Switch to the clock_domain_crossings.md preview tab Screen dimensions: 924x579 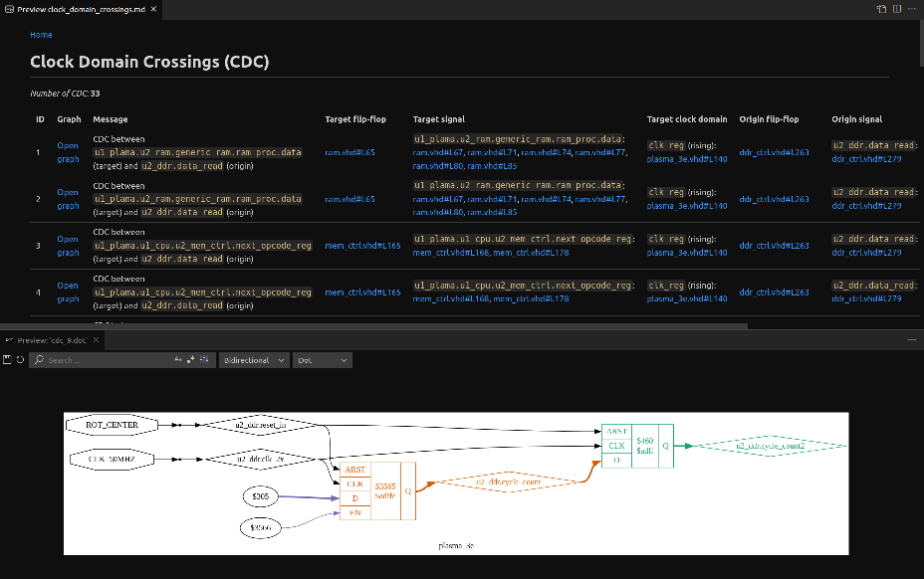tap(83, 8)
